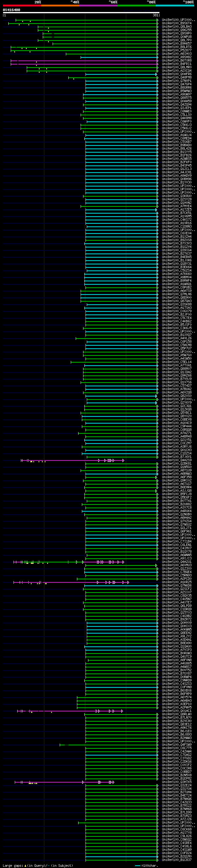This screenshot has height=868, width=197.
Task: Click hit label UniRef100_B1QY78
Action: pyautogui.click(x=176, y=551)
